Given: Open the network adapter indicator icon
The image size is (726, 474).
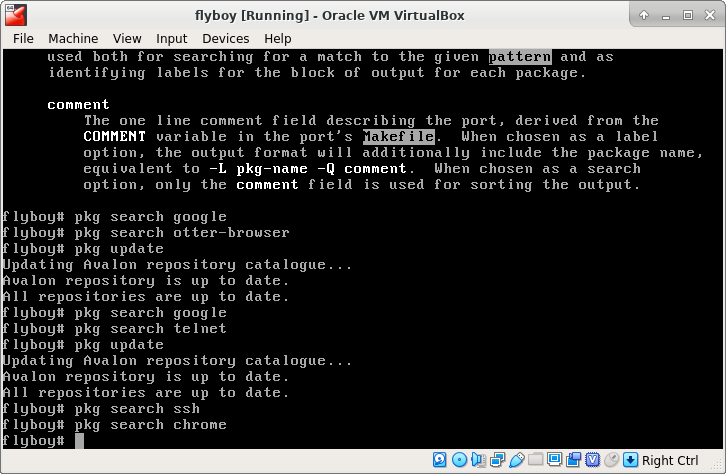Looking at the screenshot, I should pyautogui.click(x=497, y=460).
